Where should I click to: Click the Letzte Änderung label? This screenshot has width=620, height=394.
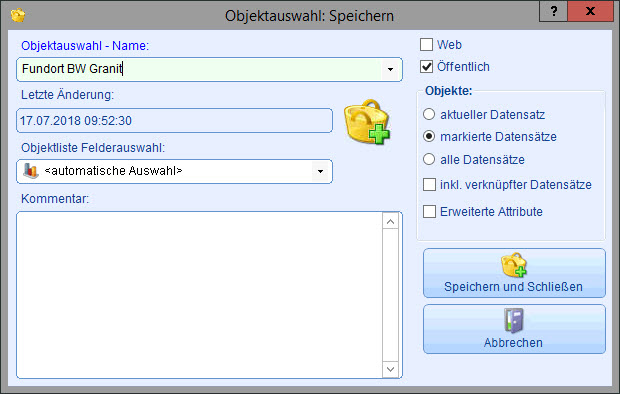coord(67,95)
